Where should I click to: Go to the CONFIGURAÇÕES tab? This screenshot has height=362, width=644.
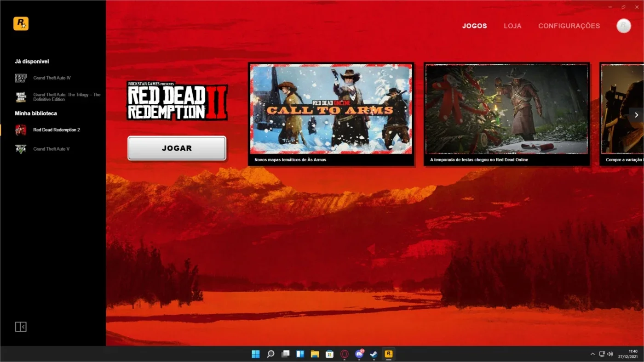point(569,26)
